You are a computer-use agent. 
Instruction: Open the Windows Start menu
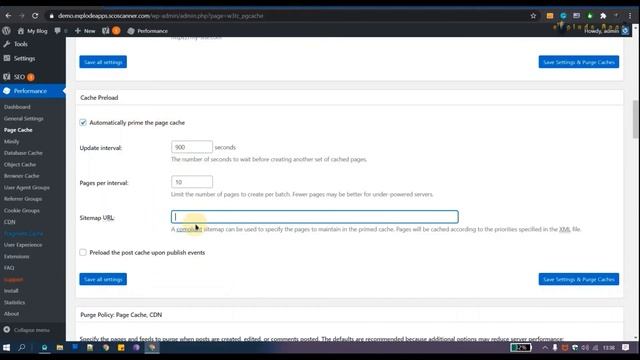6,348
